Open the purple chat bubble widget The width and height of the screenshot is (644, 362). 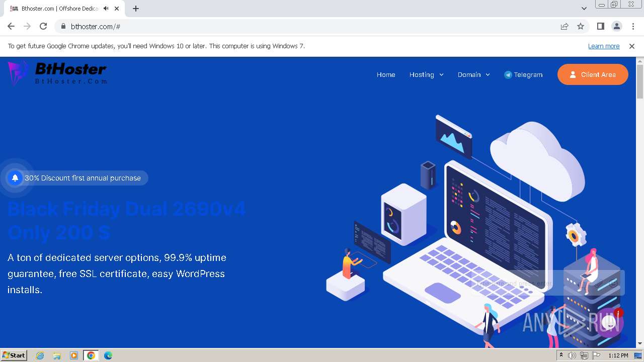coord(609,322)
